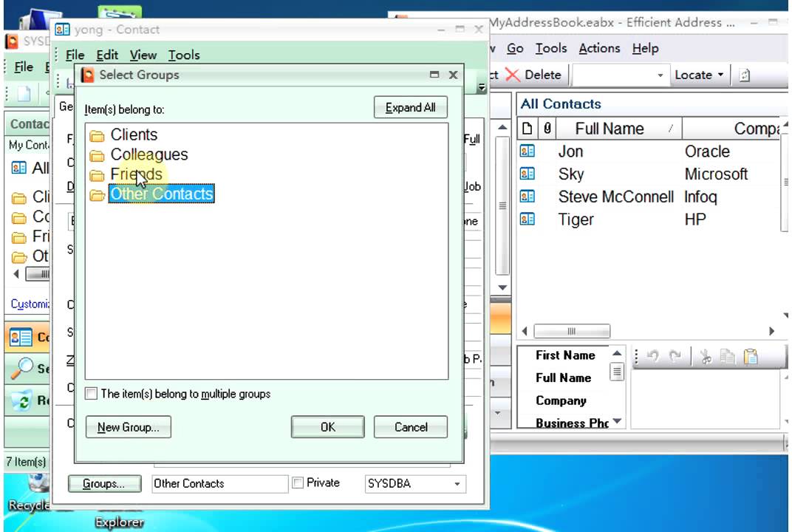Enable 'The item(s) belong to multiple groups'
Image resolution: width=792 pixels, height=532 pixels.
(x=92, y=394)
